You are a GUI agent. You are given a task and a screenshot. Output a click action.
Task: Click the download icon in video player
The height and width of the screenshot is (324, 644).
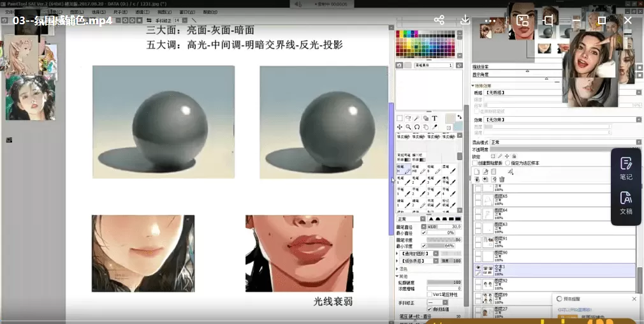tap(465, 20)
